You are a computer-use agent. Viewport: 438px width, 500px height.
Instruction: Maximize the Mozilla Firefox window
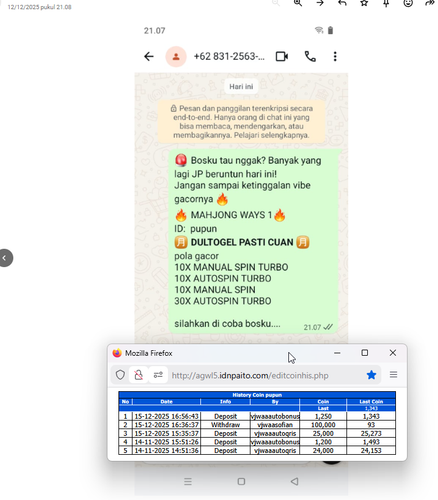[x=365, y=353]
